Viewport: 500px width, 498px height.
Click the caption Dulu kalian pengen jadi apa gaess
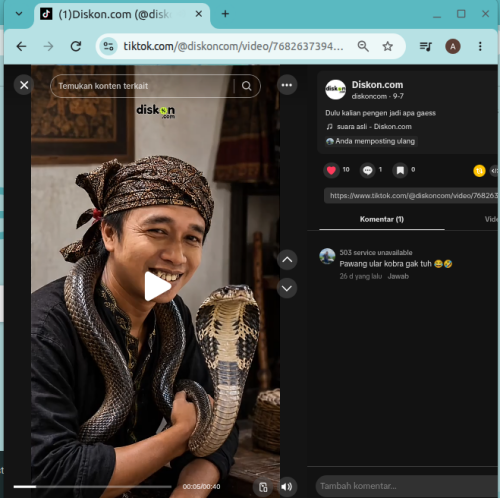tap(380, 113)
